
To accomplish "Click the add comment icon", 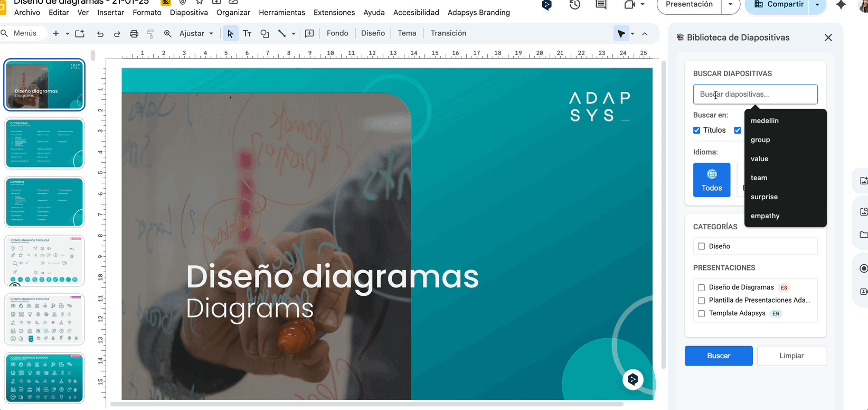I will click(x=309, y=34).
